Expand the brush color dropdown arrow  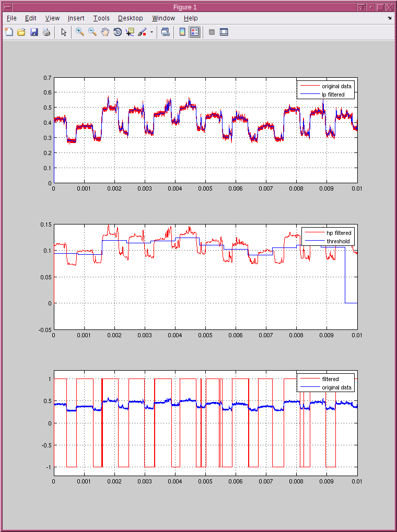coord(151,32)
